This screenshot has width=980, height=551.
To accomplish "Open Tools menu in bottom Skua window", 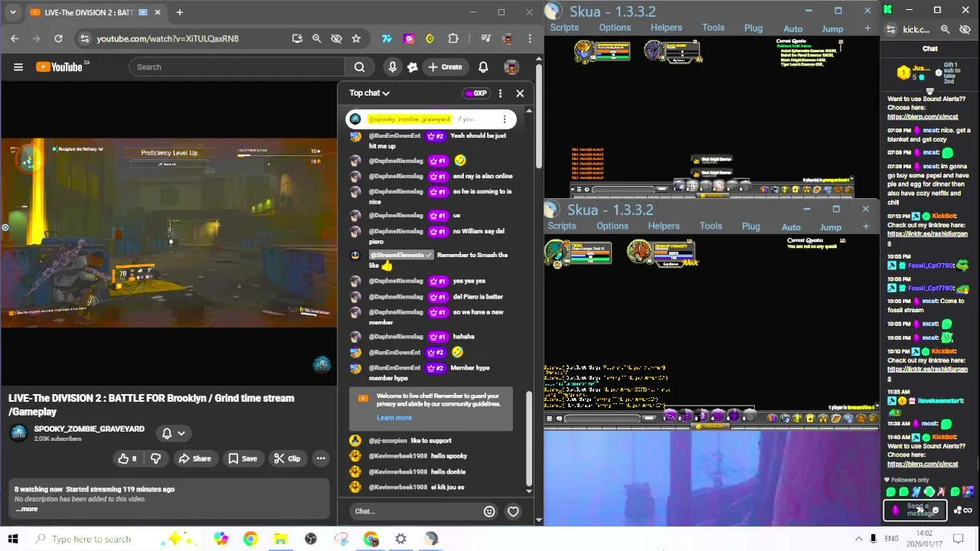I will point(710,226).
